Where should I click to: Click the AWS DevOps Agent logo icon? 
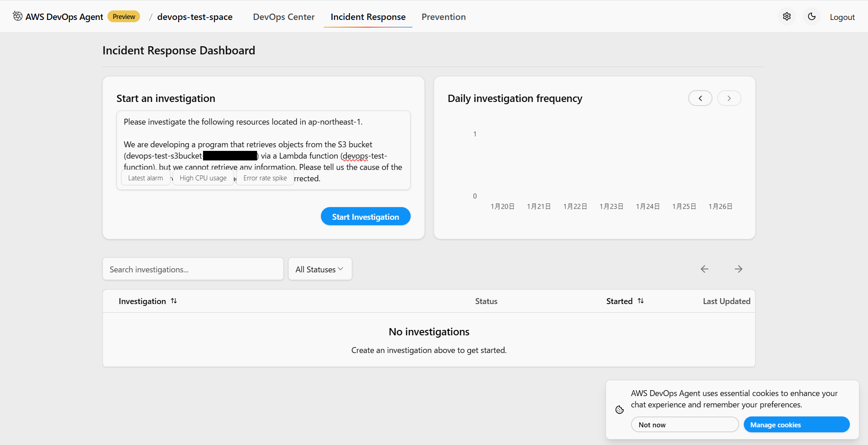18,16
